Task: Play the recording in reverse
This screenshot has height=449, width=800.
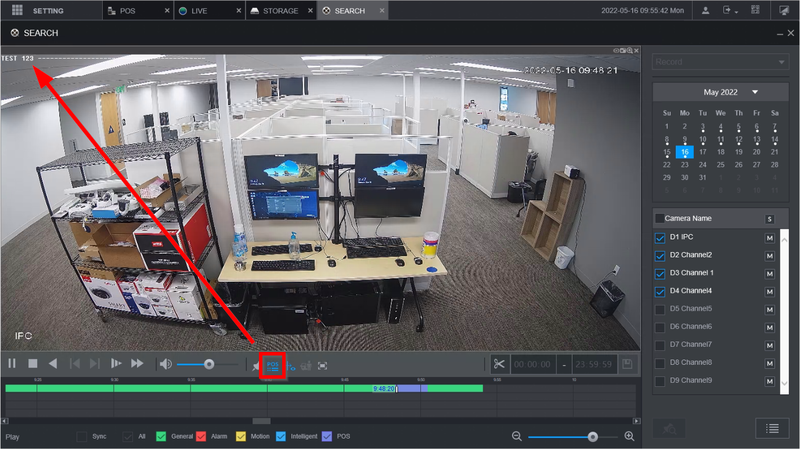Action: pos(53,363)
